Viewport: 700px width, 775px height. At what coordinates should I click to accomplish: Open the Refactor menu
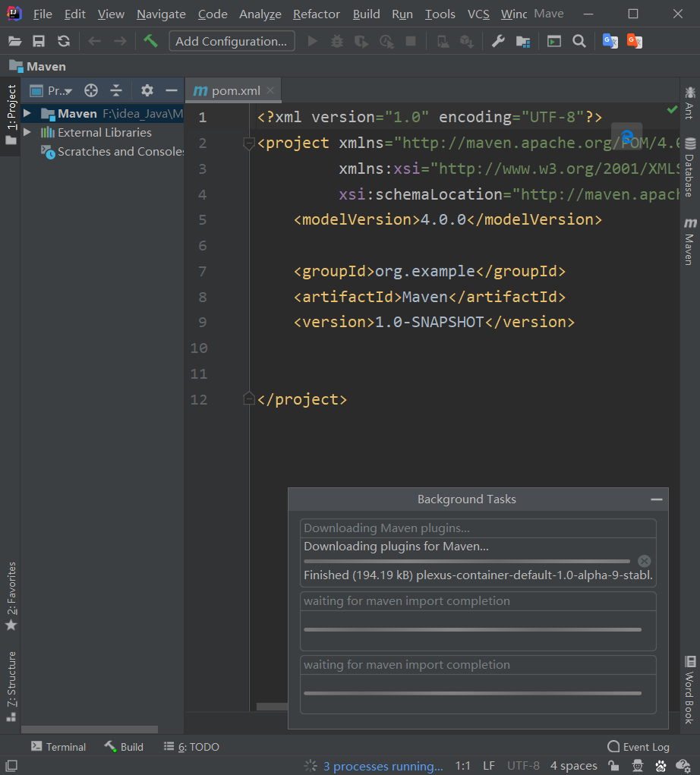317,14
